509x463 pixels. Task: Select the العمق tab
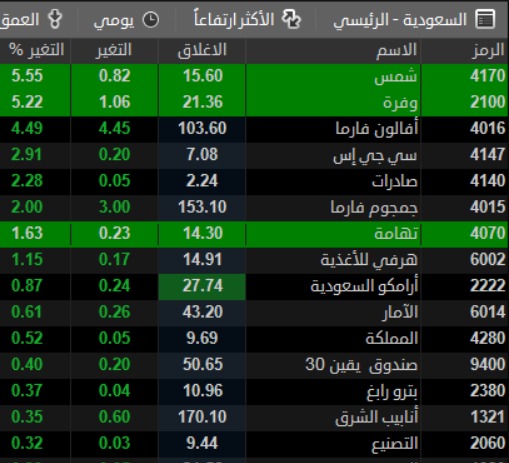tap(20, 20)
